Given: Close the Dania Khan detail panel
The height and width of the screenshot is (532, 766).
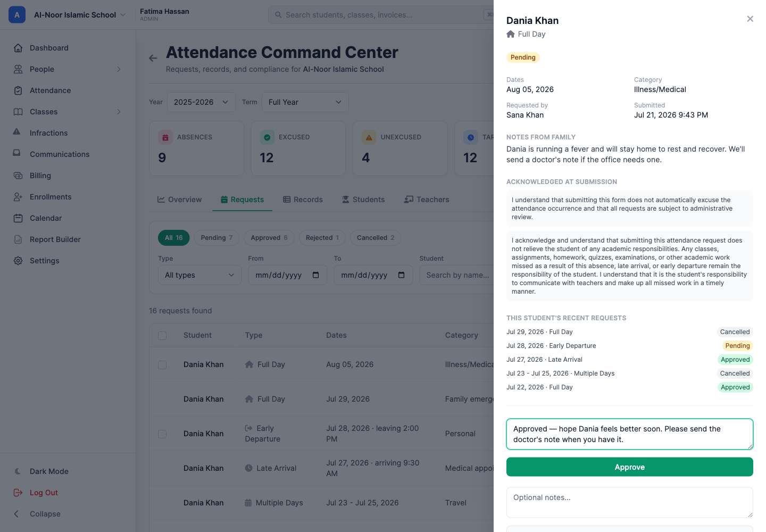Looking at the screenshot, I should pos(750,19).
